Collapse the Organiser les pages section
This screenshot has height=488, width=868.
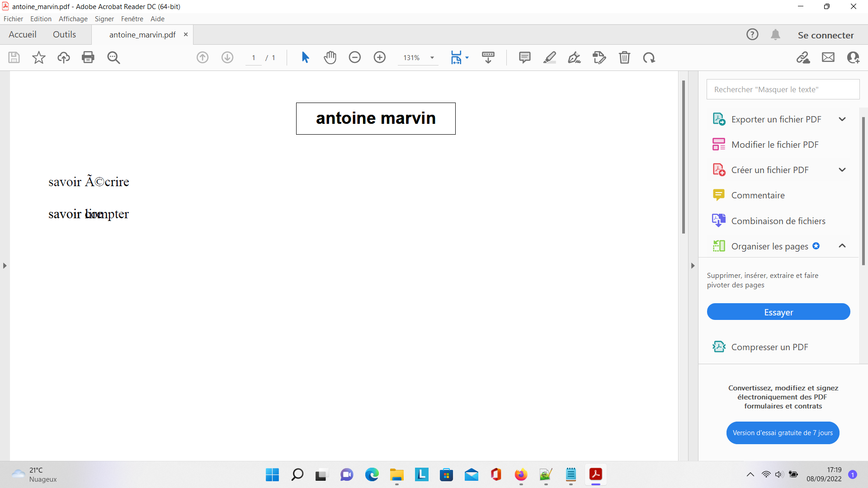click(x=842, y=246)
